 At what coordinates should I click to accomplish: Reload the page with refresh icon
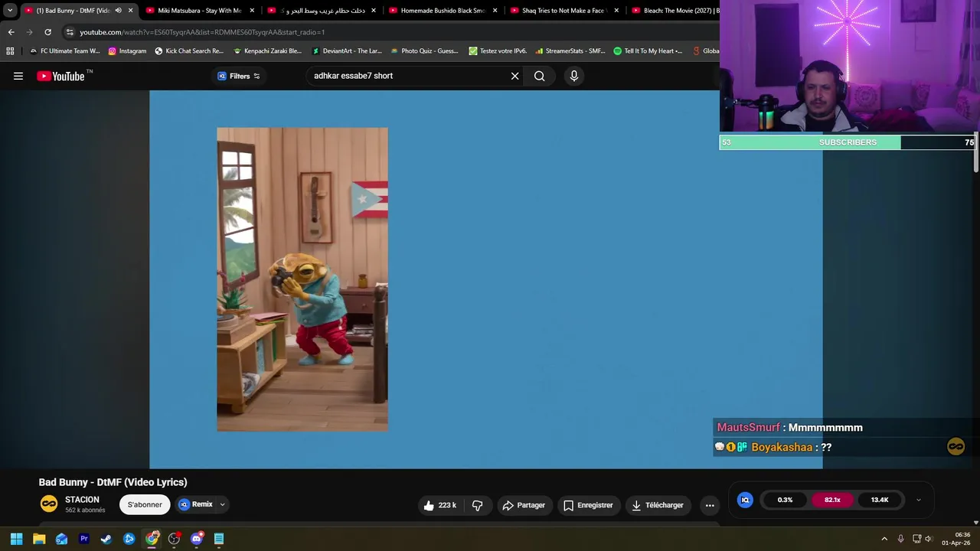(x=47, y=32)
